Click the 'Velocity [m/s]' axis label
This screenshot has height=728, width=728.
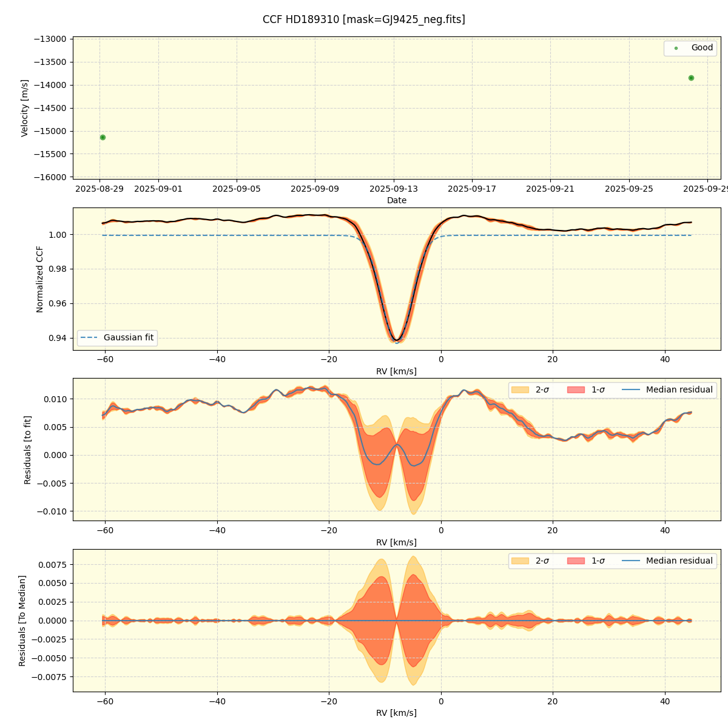[25, 108]
